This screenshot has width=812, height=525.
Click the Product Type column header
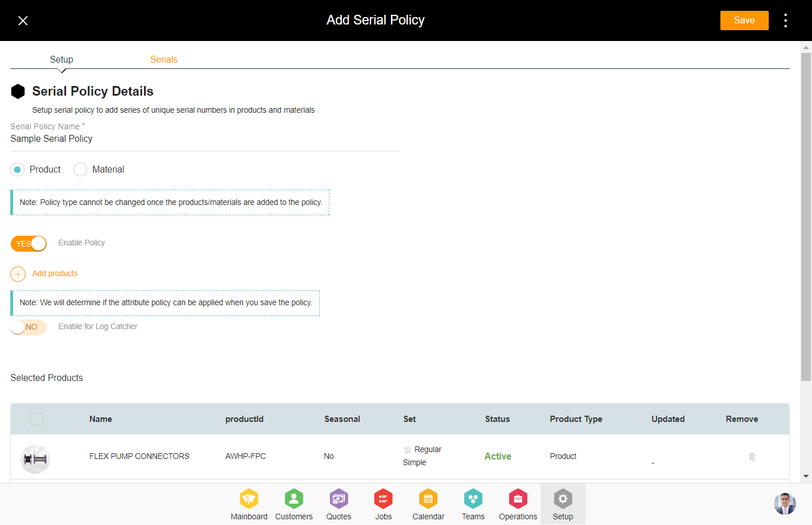[x=576, y=419]
